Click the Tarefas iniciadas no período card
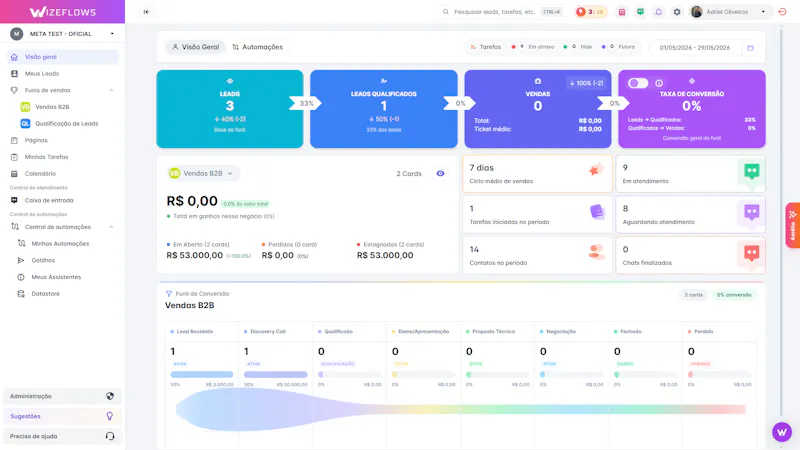The width and height of the screenshot is (800, 450). point(537,215)
